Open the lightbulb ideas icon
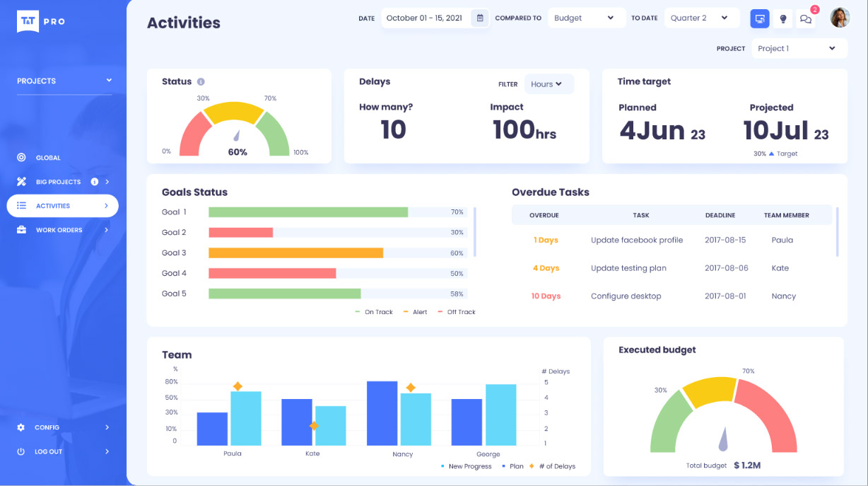 [x=782, y=19]
